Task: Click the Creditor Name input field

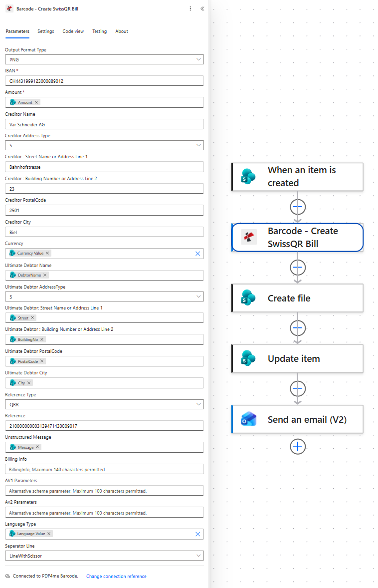Action: click(x=104, y=124)
